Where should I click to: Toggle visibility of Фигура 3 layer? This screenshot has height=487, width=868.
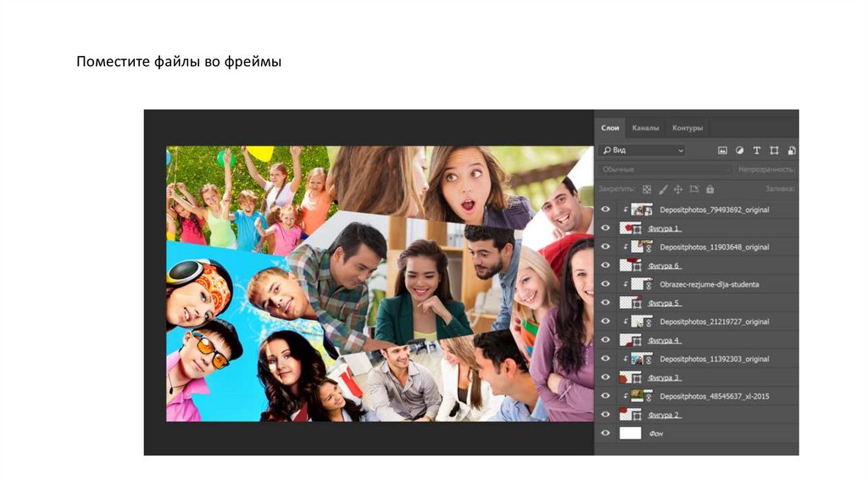tap(605, 378)
